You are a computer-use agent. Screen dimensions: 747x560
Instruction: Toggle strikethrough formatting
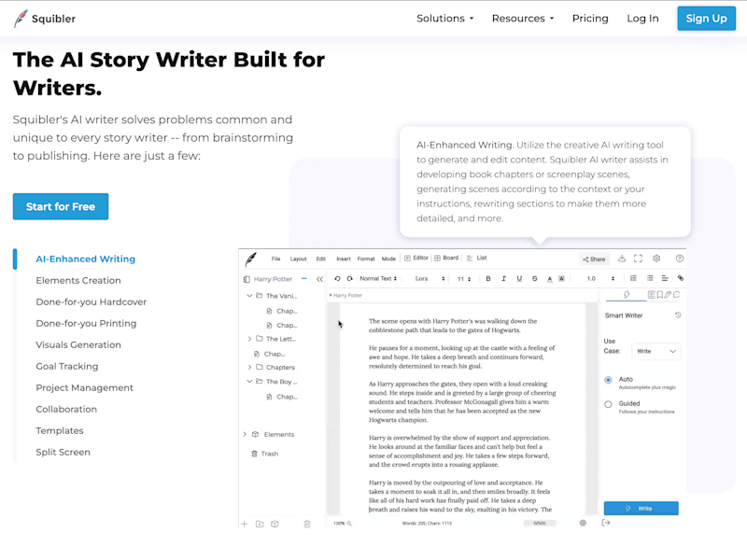pyautogui.click(x=534, y=278)
